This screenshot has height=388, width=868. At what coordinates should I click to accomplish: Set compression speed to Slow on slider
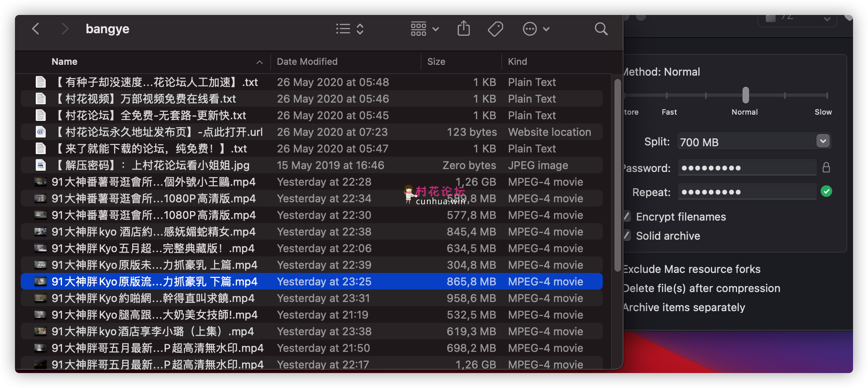click(827, 96)
